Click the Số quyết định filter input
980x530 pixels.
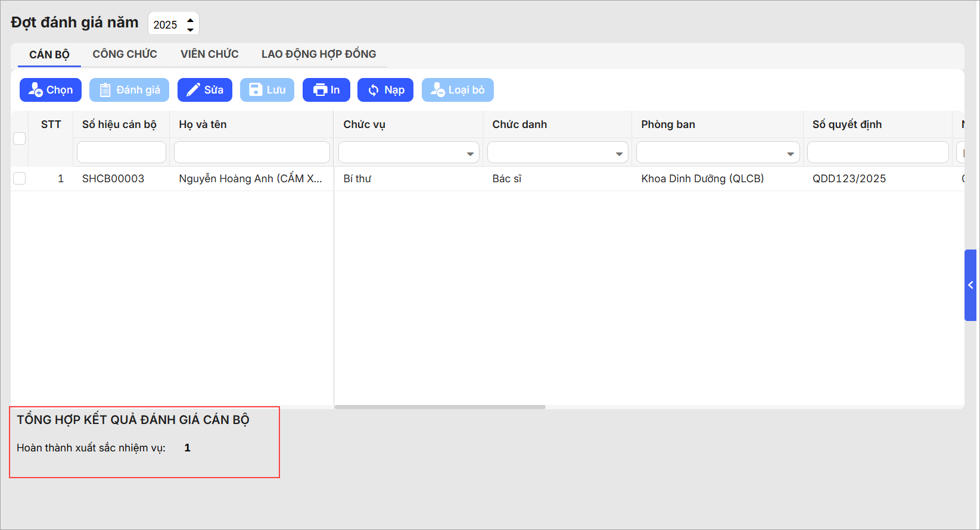pyautogui.click(x=878, y=152)
